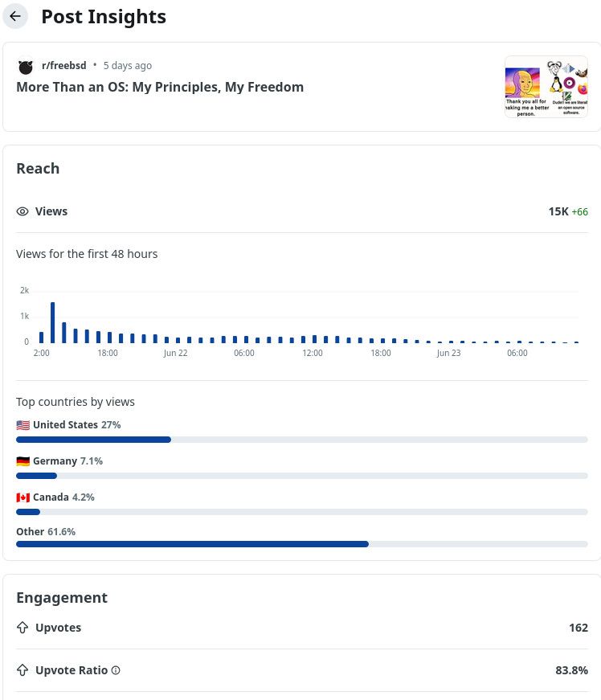
Task: Open the Upvote Ratio info icon
Action: 116,670
